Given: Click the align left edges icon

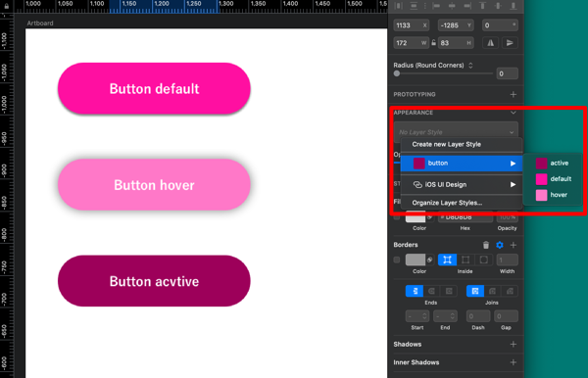Looking at the screenshot, I should coord(436,6).
